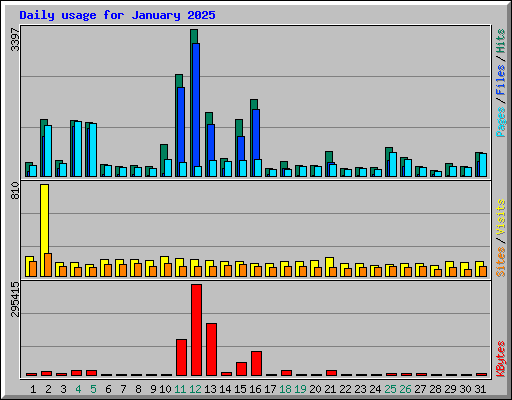This screenshot has height=400, width=512.
Task: Click green weekend day label "5"
Action: click(93, 389)
